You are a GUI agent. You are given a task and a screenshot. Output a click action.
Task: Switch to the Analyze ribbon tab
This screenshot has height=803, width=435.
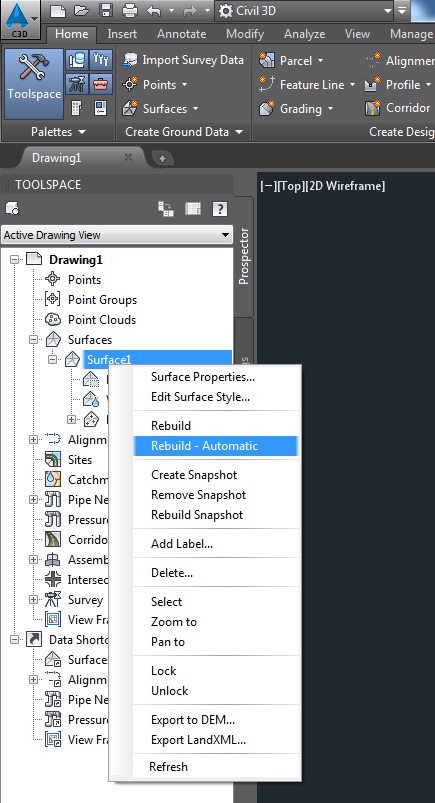304,34
